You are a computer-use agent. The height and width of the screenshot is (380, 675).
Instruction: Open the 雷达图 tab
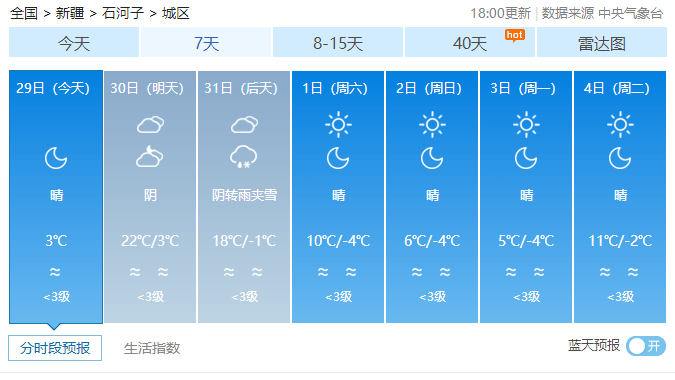click(601, 43)
